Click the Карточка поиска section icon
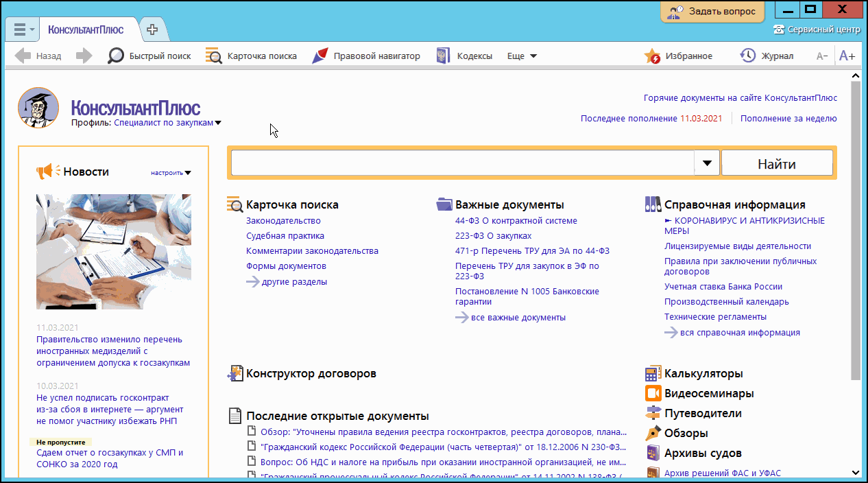The height and width of the screenshot is (483, 868). 235,204
